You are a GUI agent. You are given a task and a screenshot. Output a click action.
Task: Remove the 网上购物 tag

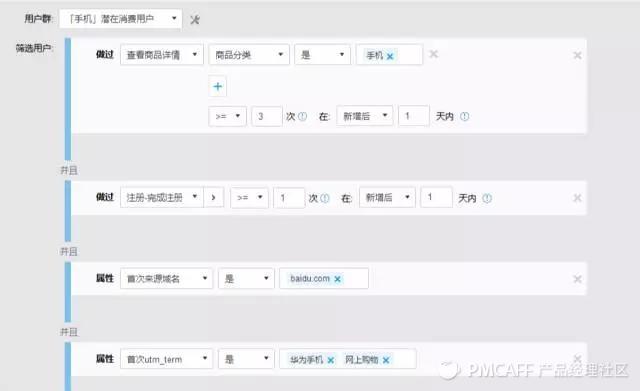pos(386,360)
